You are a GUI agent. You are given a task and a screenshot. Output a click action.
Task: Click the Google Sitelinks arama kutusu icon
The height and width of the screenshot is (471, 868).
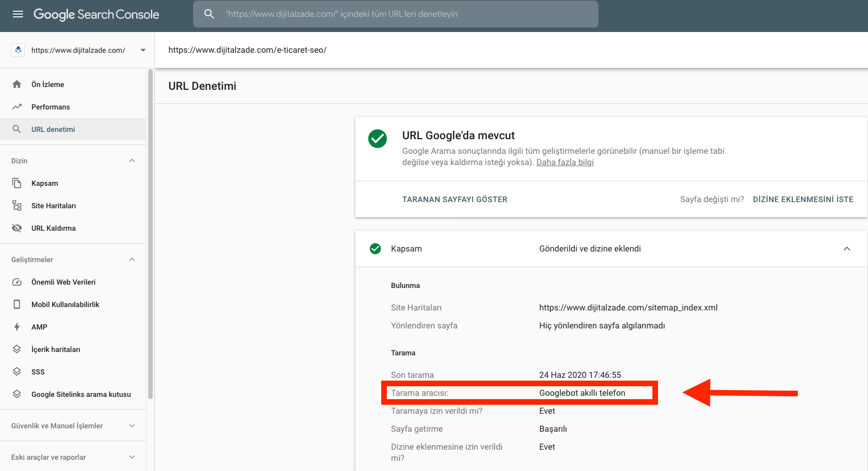click(x=17, y=394)
